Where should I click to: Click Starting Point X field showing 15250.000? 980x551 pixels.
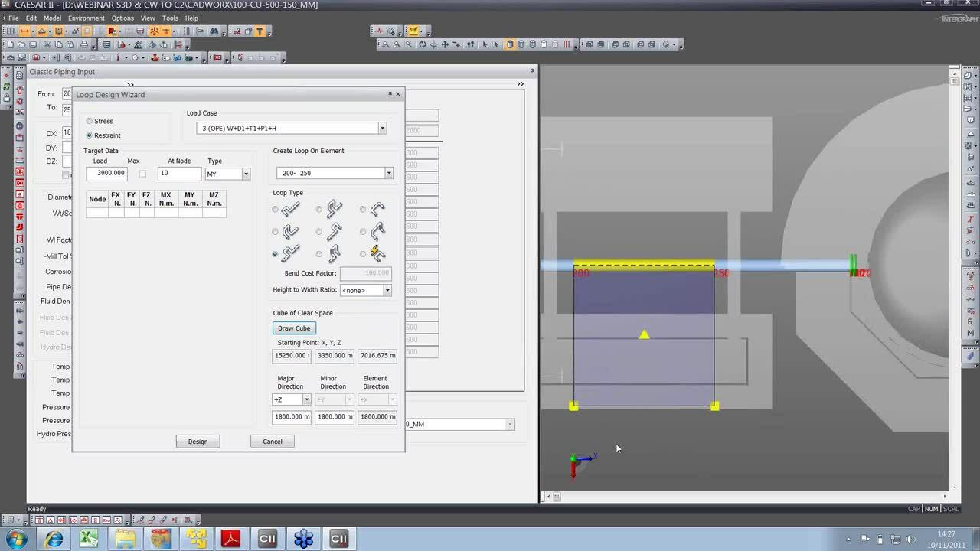[x=292, y=356]
